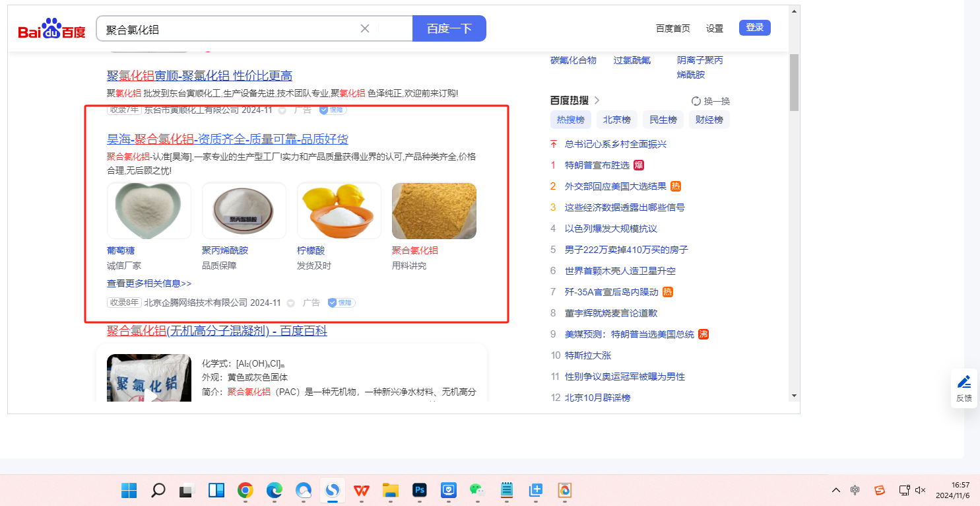
Task: Show hidden system tray icons
Action: point(836,490)
